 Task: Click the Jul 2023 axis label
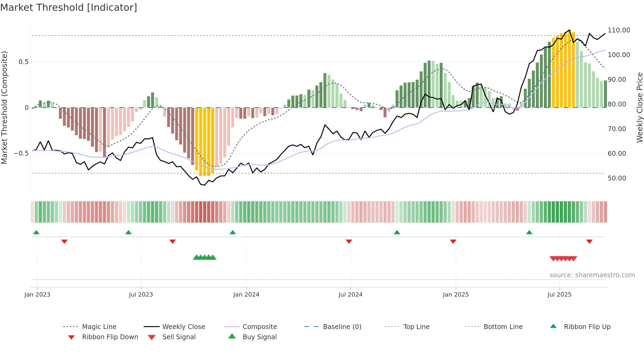point(141,294)
